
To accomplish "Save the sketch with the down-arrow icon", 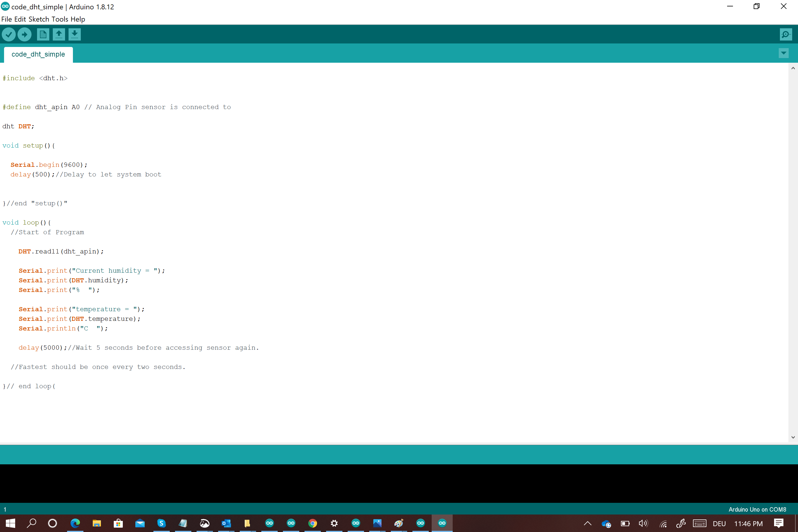I will (x=75, y=34).
